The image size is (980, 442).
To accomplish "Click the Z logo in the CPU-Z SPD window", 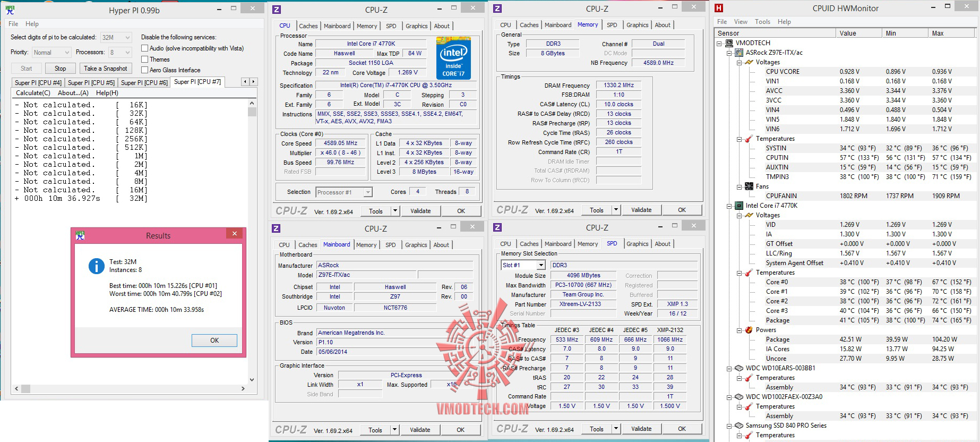I will 497,227.
